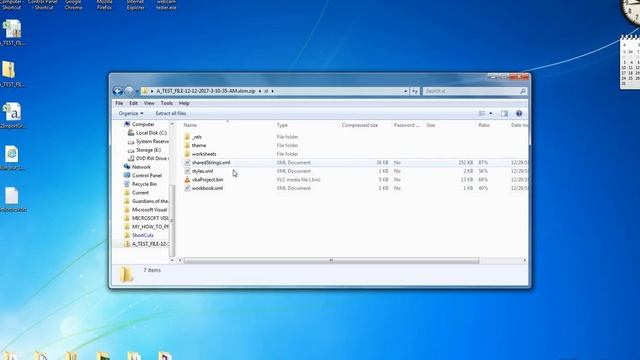Select Computer in navigation pane
The height and width of the screenshot is (360, 640).
click(x=143, y=124)
